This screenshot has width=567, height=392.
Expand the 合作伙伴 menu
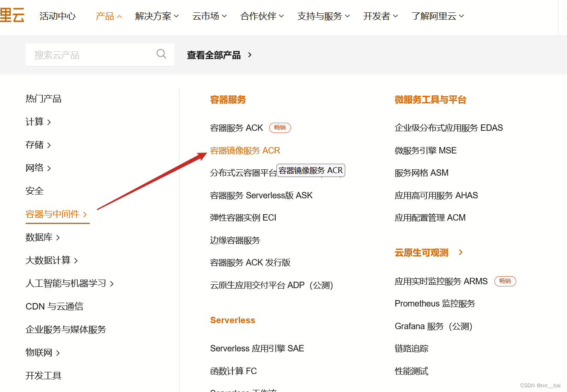(262, 16)
